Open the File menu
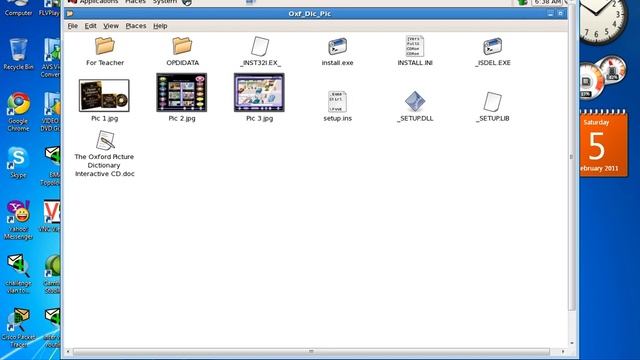The height and width of the screenshot is (360, 640). tap(73, 26)
